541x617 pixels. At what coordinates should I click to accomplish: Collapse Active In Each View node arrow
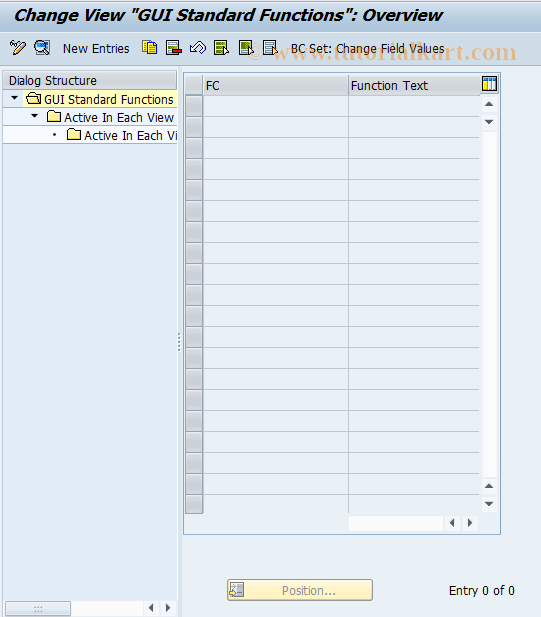[x=35, y=116]
